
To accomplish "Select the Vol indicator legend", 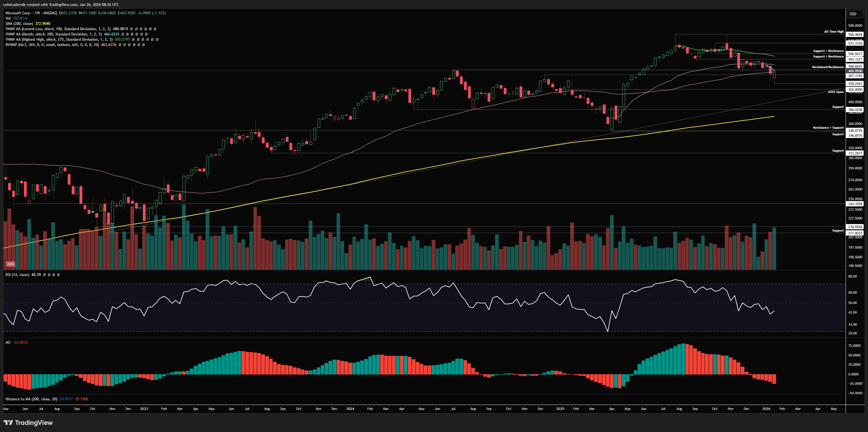I will tap(8, 18).
